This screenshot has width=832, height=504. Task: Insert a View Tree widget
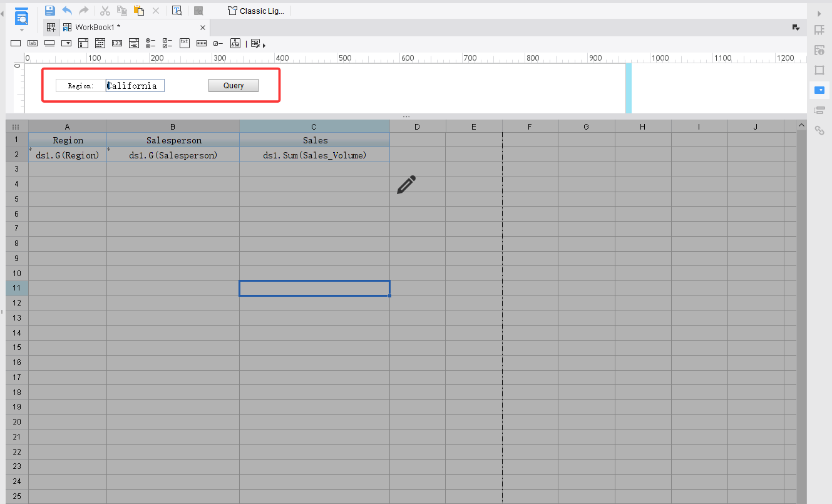pyautogui.click(x=235, y=43)
